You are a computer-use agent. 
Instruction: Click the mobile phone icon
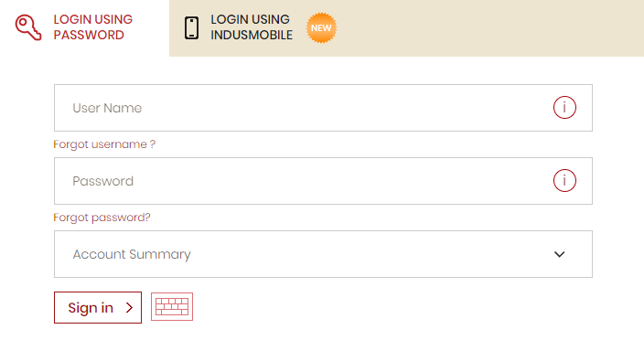coord(191,28)
